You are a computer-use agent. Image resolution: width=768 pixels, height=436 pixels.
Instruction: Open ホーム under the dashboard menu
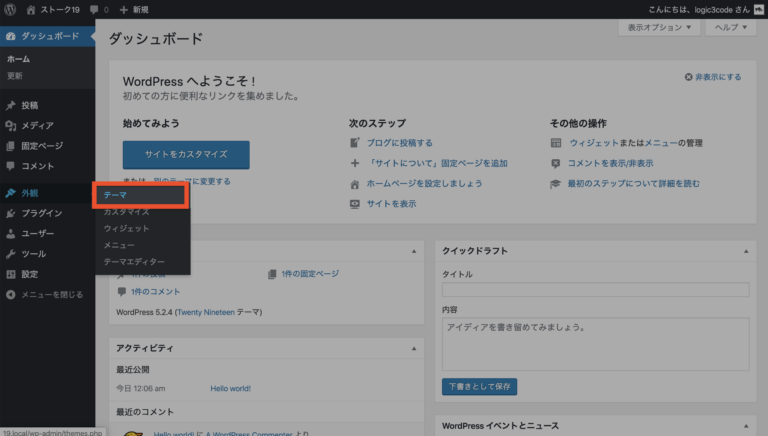tap(19, 59)
